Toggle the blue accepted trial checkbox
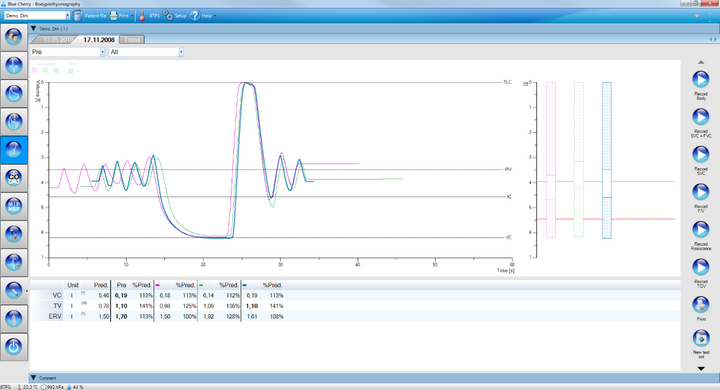Image resolution: width=720 pixels, height=390 pixels. click(x=56, y=71)
